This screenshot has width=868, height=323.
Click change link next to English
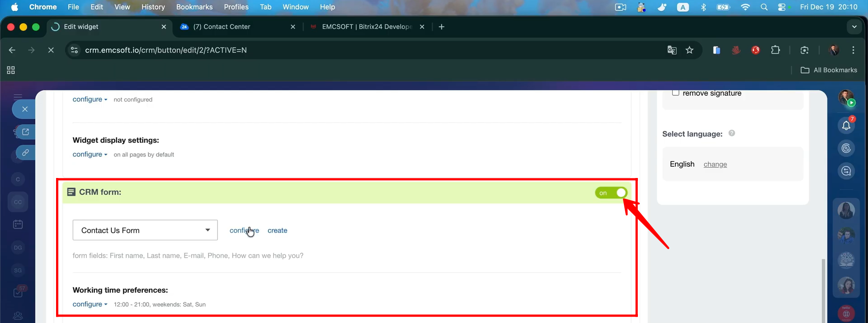pos(715,164)
